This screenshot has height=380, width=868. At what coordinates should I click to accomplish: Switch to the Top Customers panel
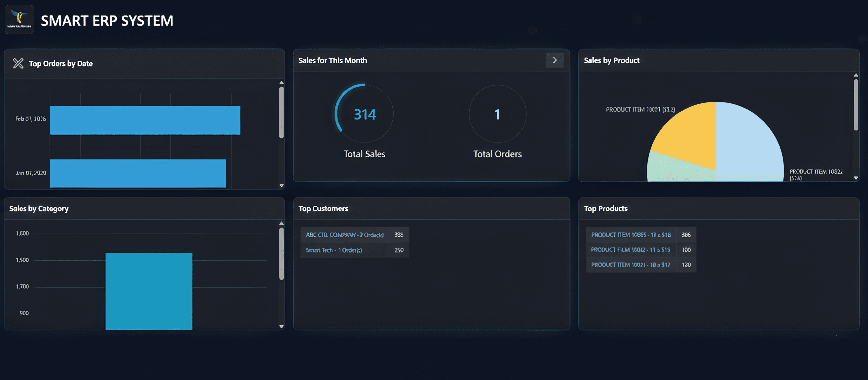[x=323, y=208]
